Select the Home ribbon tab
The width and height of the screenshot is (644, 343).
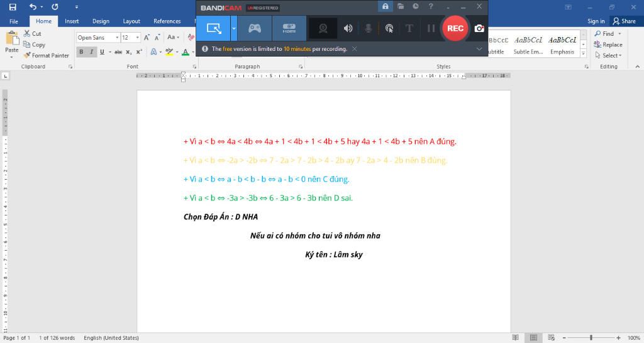43,21
